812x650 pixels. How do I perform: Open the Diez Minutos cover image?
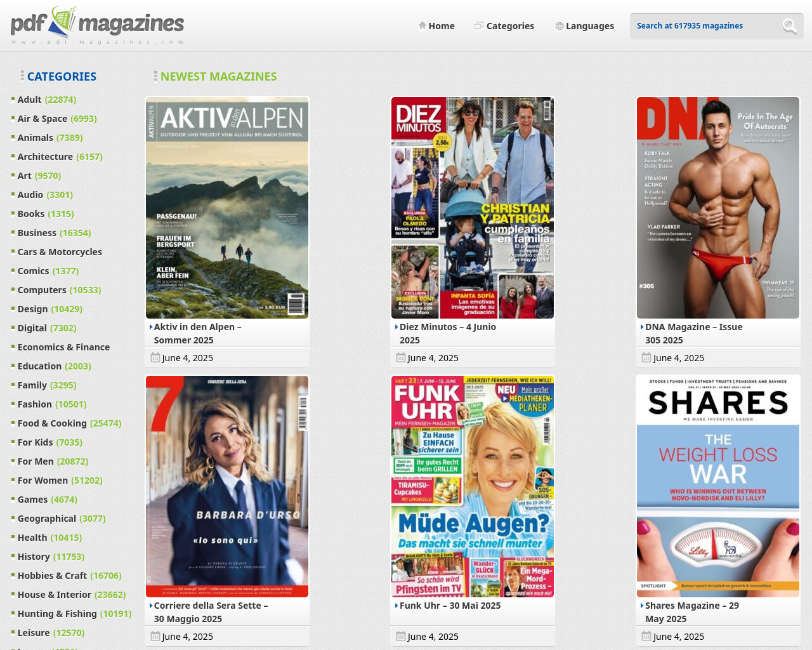pyautogui.click(x=473, y=208)
